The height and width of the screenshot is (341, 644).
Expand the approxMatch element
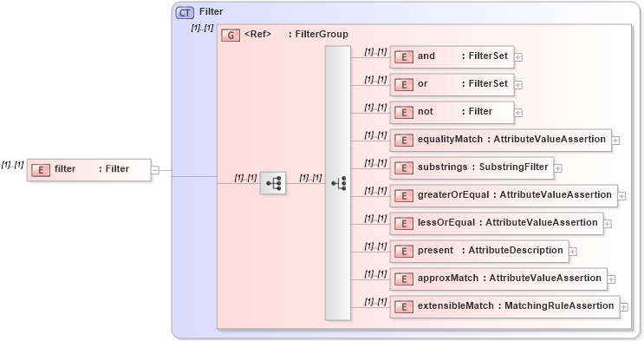(612, 279)
